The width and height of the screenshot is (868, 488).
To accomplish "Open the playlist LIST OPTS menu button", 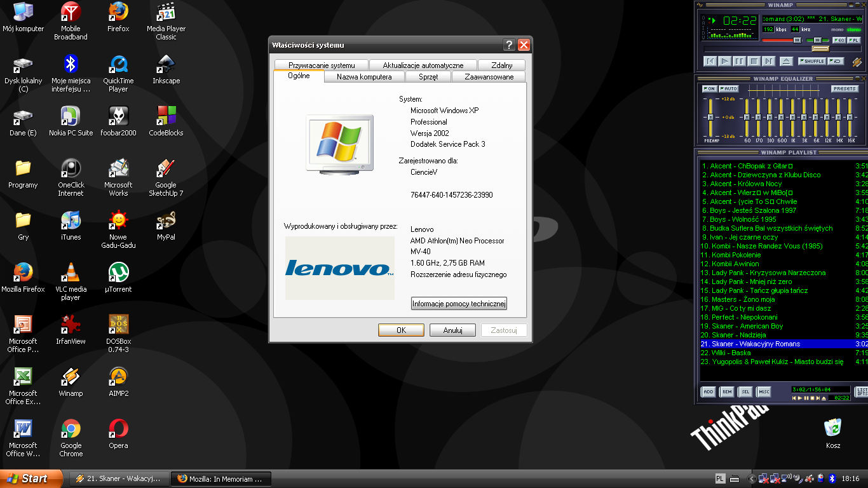I will click(862, 392).
